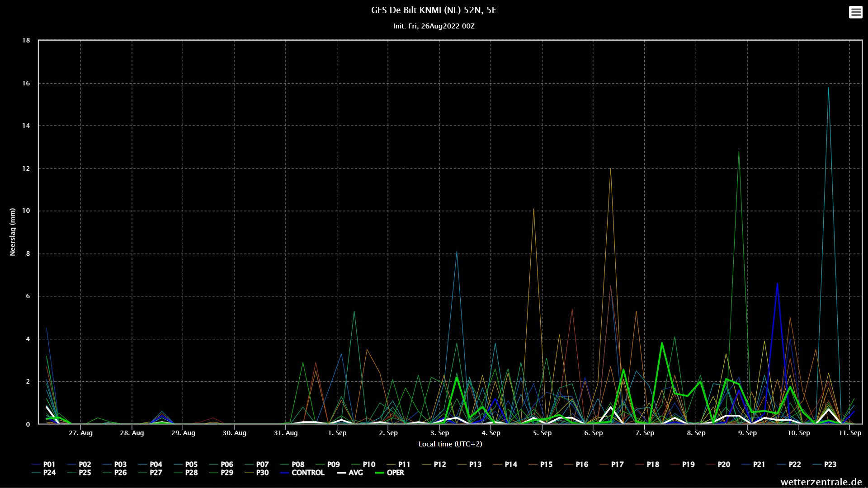Image resolution: width=868 pixels, height=488 pixels.
Task: Toggle the P28 legend entry
Action: coord(186,473)
